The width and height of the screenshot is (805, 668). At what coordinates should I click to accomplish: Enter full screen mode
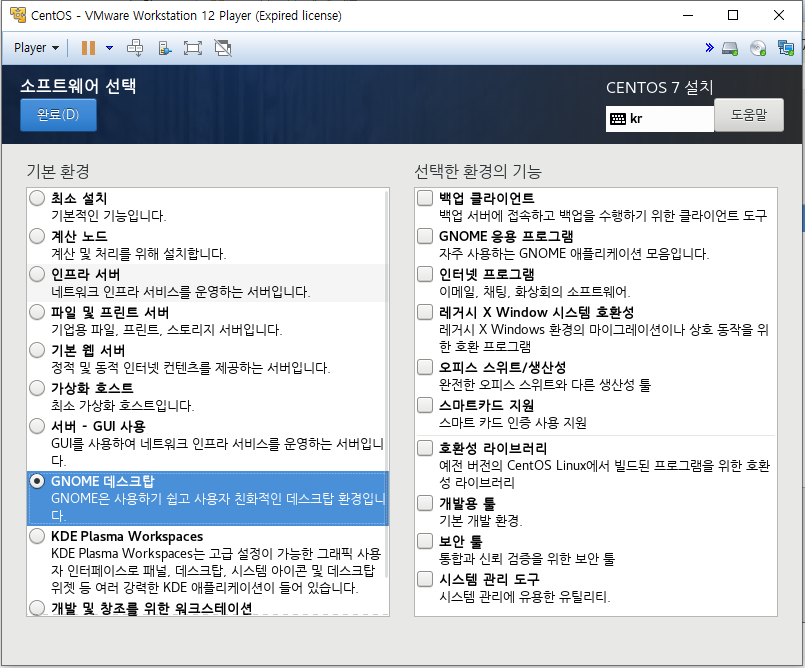click(x=193, y=48)
